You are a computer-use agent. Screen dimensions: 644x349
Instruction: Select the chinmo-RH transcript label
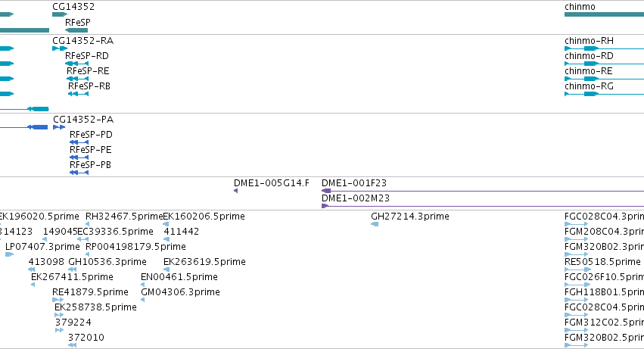click(589, 40)
